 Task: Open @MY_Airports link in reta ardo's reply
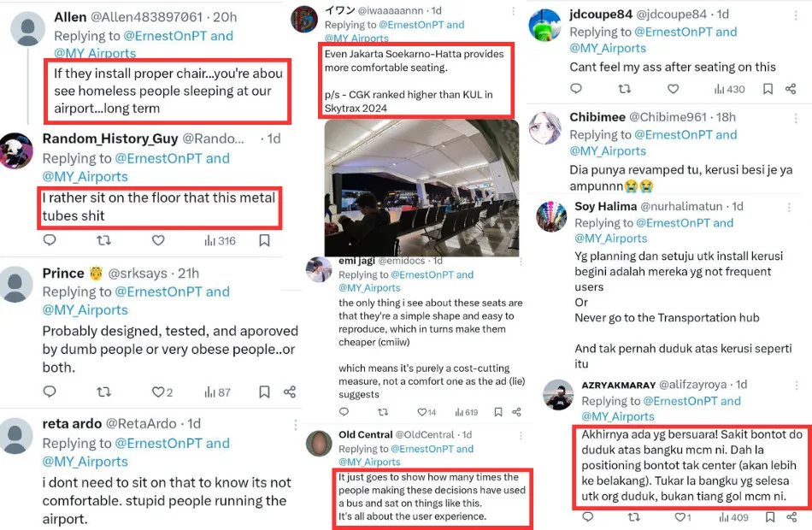click(85, 462)
